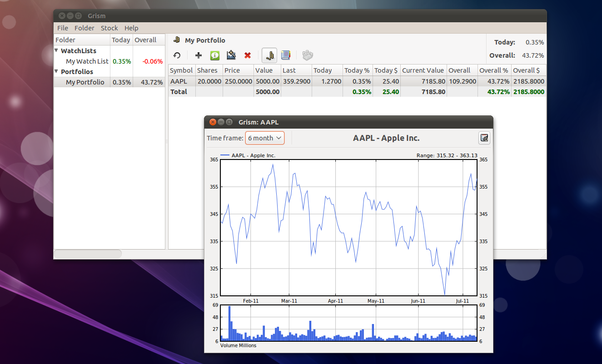Sort by the Overall % column header

coord(494,70)
